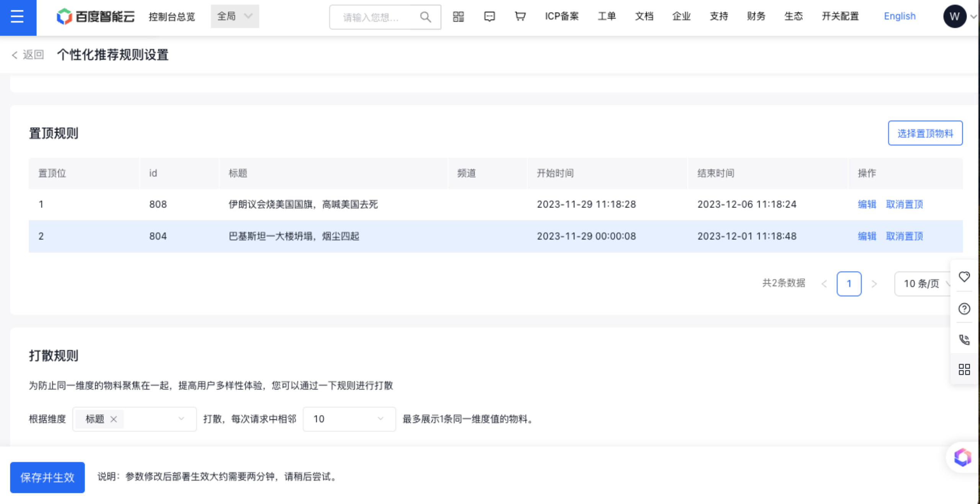Open the ICP备案 menu
The height and width of the screenshot is (504, 980).
pos(562,16)
